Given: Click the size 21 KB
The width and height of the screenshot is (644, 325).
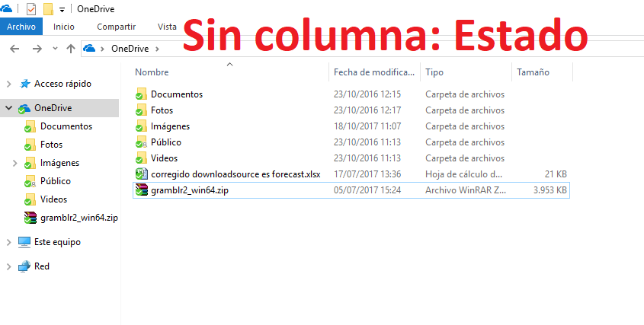Looking at the screenshot, I should [x=556, y=174].
